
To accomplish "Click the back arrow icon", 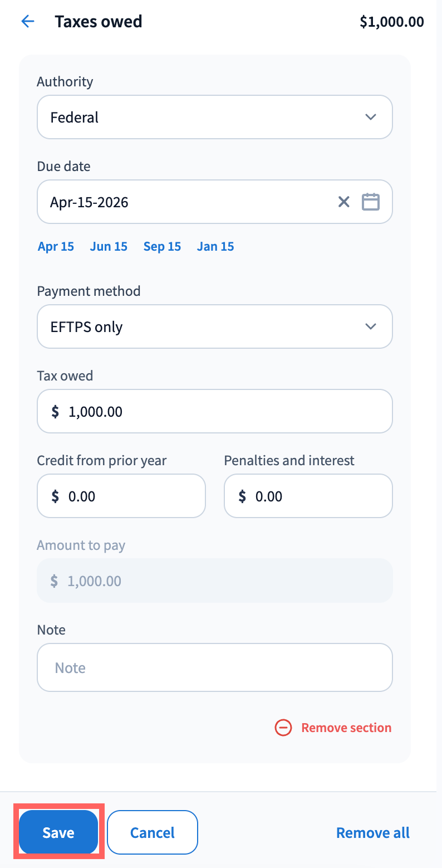I will [27, 22].
